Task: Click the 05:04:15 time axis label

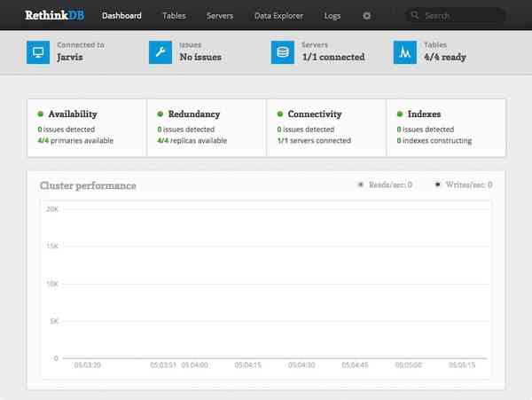Action: coord(248,365)
